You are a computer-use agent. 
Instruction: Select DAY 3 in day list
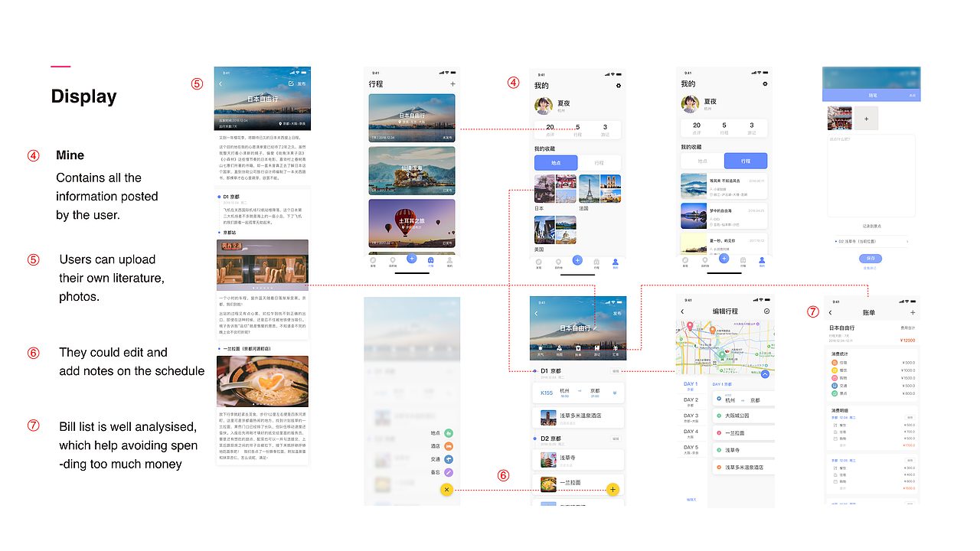point(691,418)
